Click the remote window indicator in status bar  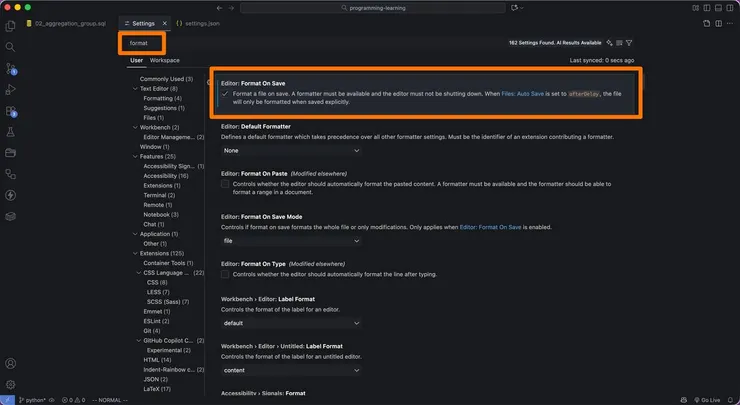click(x=7, y=400)
